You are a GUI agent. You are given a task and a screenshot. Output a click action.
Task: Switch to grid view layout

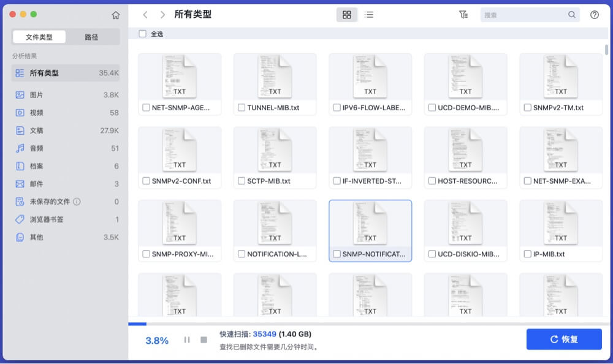coord(346,14)
